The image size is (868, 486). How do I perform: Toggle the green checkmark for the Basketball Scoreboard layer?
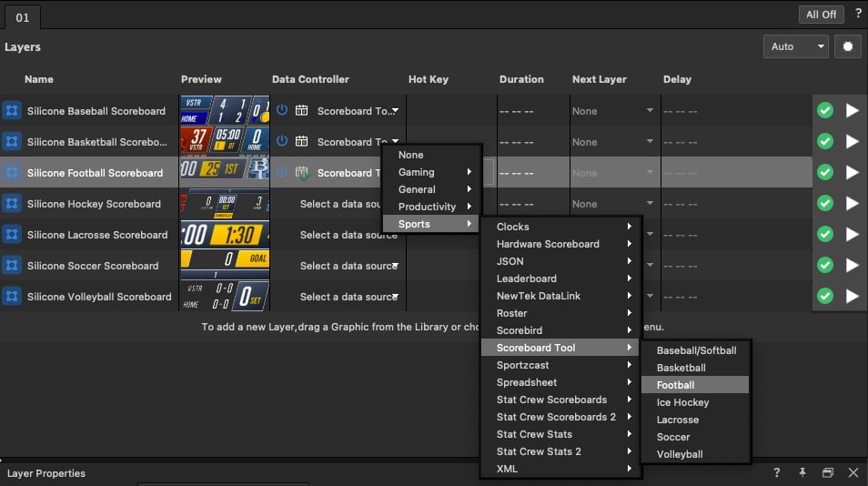coord(825,141)
